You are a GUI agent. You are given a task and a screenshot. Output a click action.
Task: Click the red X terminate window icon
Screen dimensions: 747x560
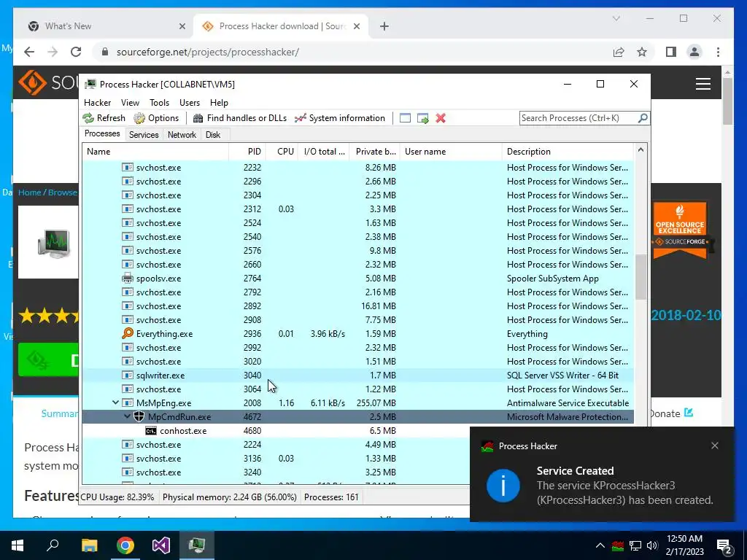tap(441, 118)
